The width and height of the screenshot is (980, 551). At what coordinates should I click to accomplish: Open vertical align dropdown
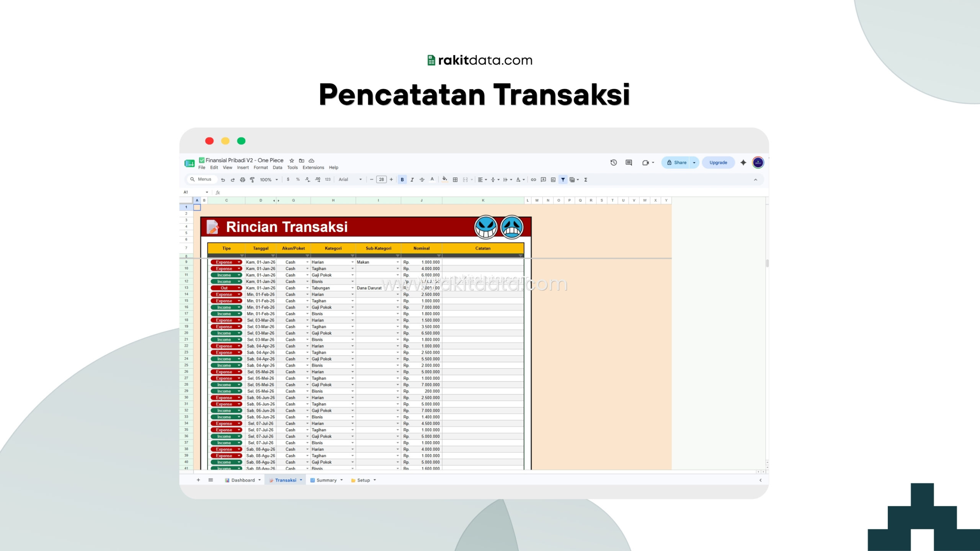pyautogui.click(x=495, y=179)
